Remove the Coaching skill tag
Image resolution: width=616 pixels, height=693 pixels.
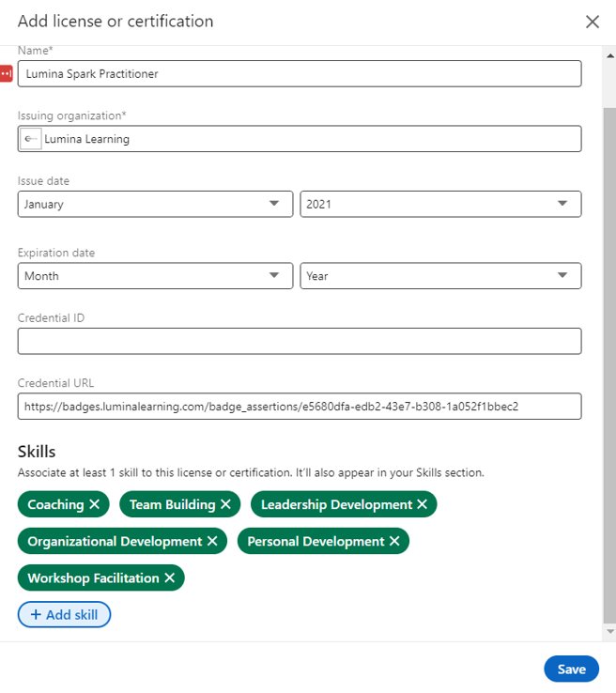(95, 504)
